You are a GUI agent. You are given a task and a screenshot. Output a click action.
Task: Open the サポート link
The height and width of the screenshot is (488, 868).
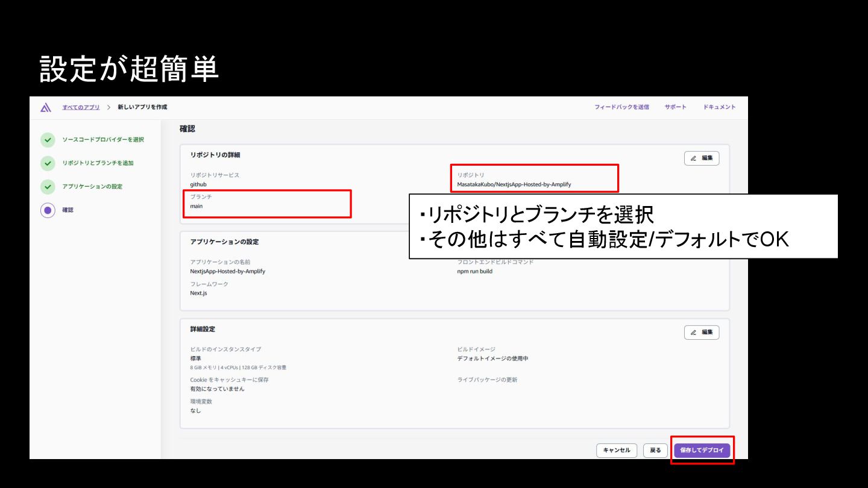[x=675, y=107]
